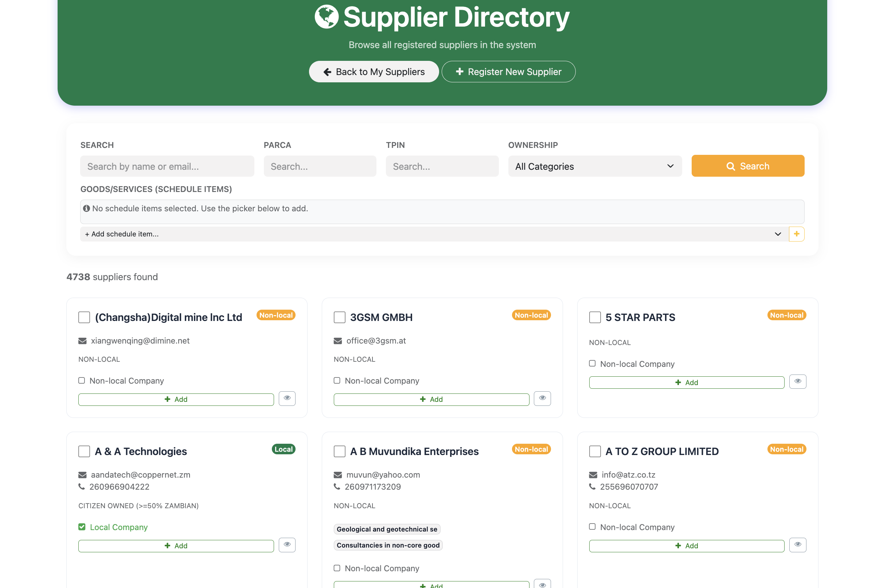Add 5 STAR PARTS supplier

[x=687, y=383]
